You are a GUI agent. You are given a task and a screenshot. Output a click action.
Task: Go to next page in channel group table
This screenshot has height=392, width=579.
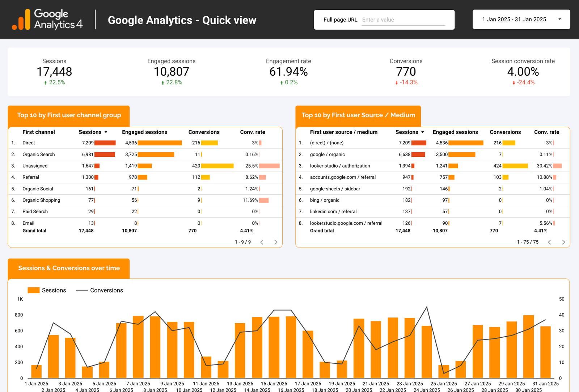click(x=276, y=242)
